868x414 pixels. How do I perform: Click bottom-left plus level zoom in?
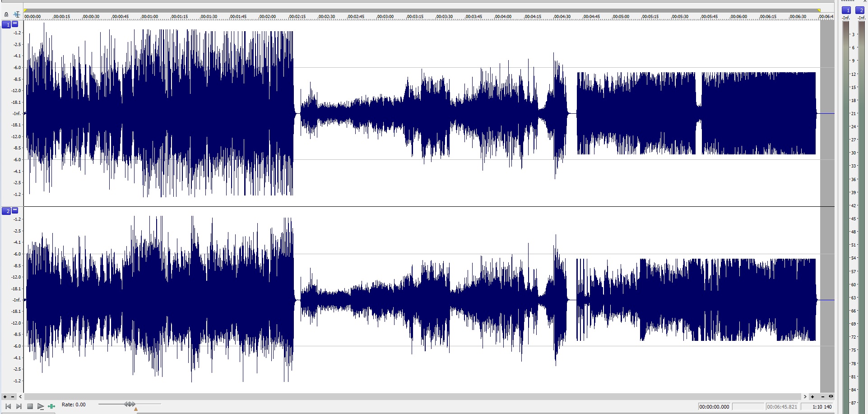5,397
